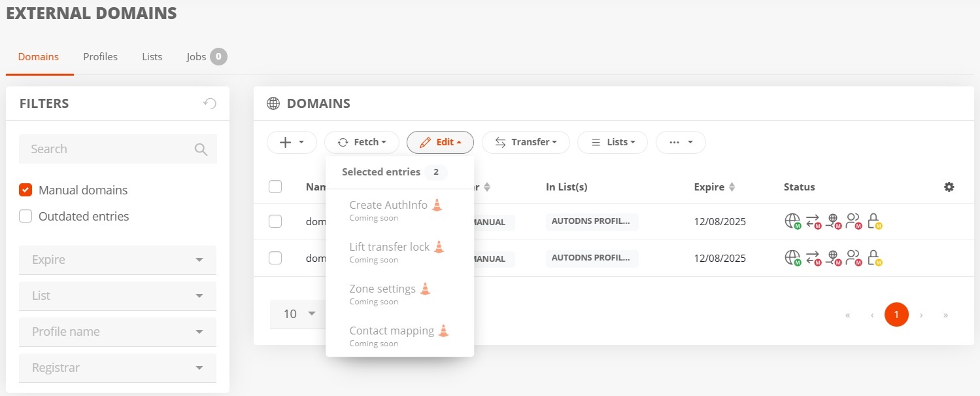Image resolution: width=980 pixels, height=396 pixels.
Task: Click MANUAL registrar badge in first row
Action: 494,222
